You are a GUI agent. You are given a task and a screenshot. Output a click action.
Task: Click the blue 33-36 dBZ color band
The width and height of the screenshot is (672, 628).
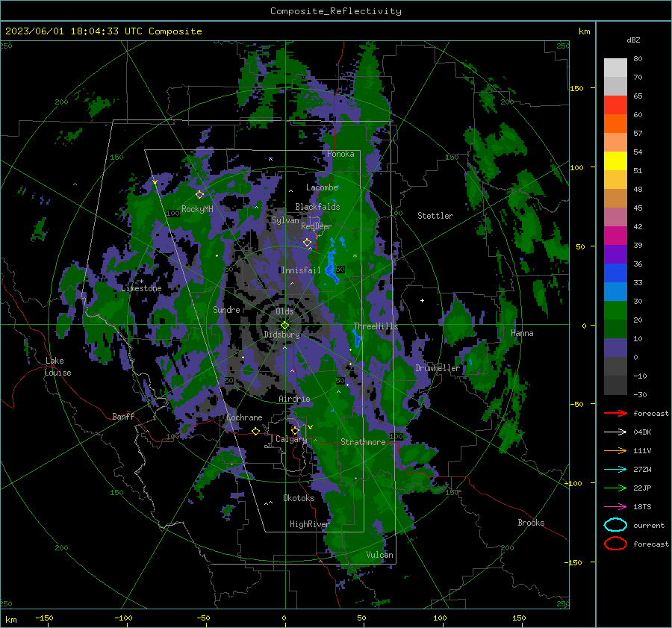click(615, 273)
